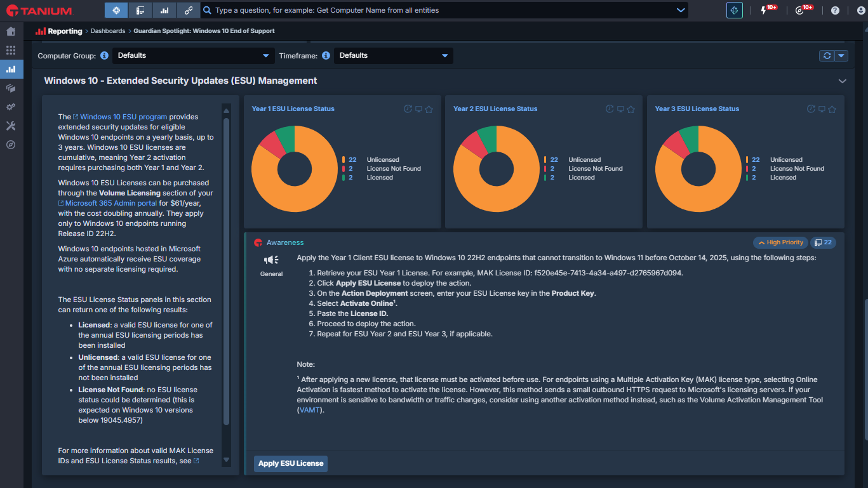Open the Year 1 ESU License Status title
Image resolution: width=868 pixels, height=488 pixels.
tap(293, 109)
